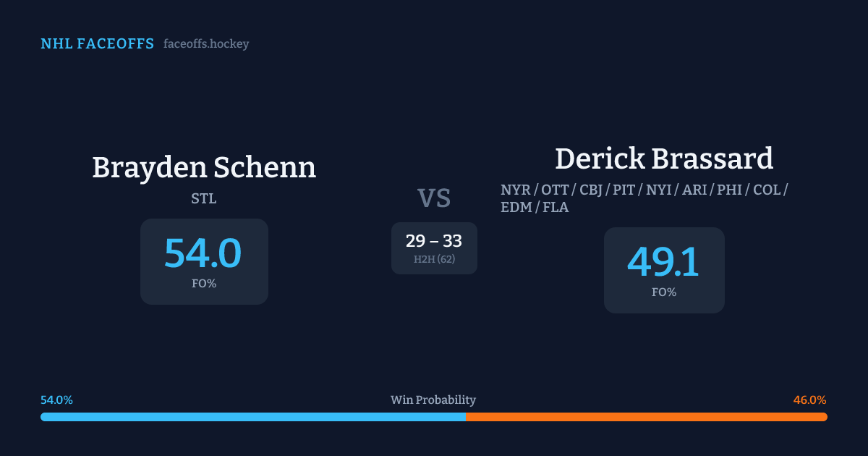Click the H2H (62) caption
The width and height of the screenshot is (868, 456).
pos(434,259)
